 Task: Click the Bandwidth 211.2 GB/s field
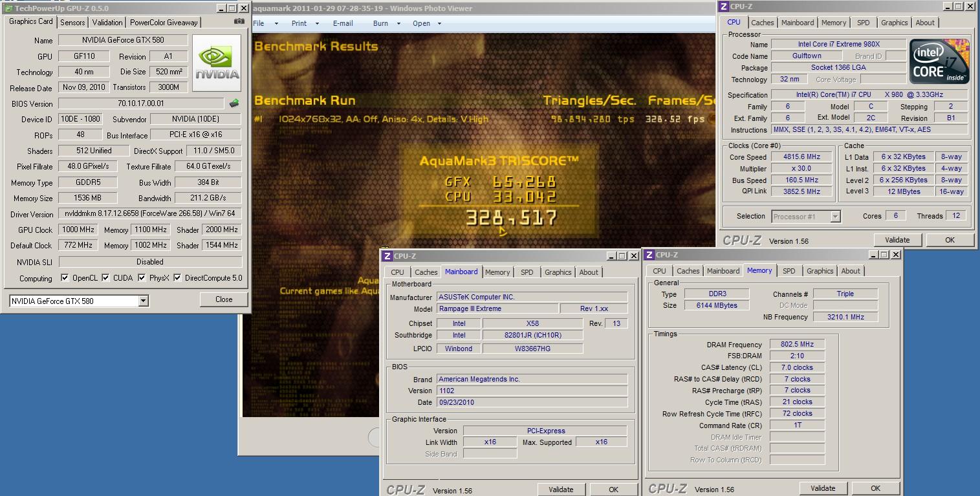208,199
